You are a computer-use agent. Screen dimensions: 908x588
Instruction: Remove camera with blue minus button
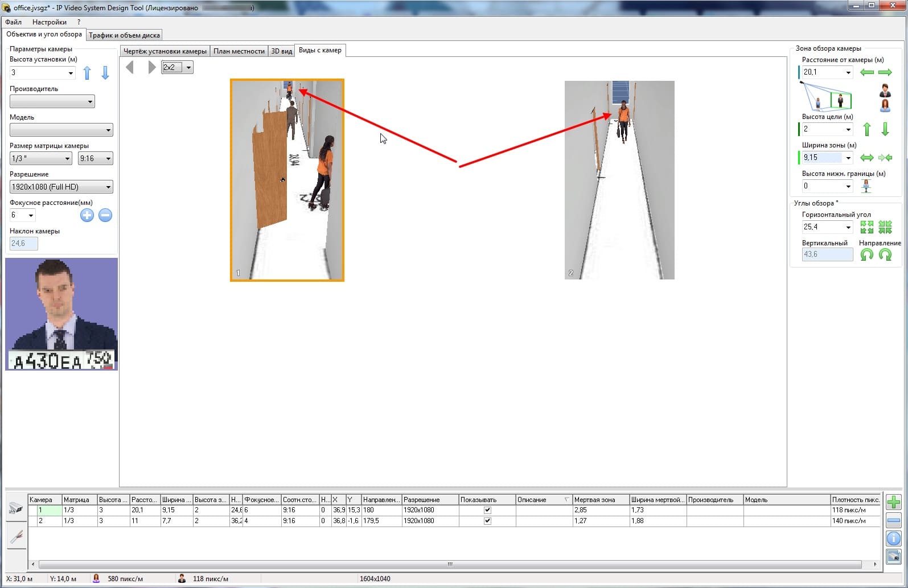point(894,520)
